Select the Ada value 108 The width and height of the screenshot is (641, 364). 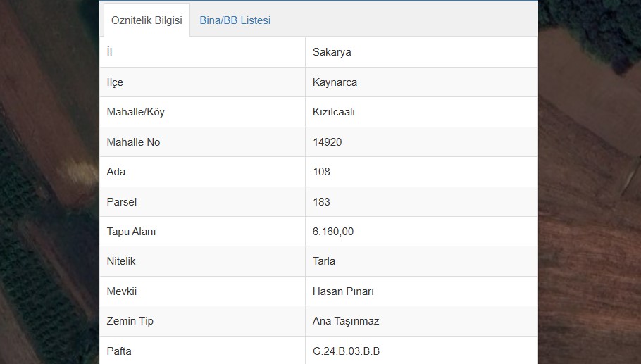(x=321, y=172)
